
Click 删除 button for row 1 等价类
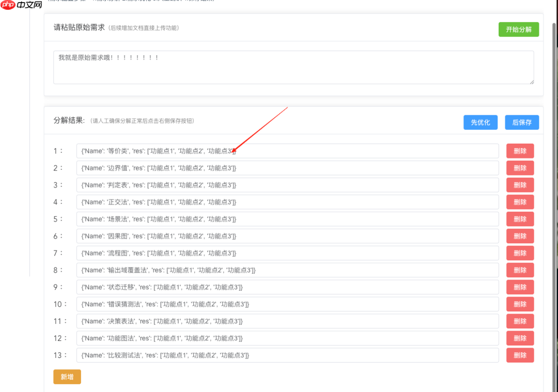[520, 150]
